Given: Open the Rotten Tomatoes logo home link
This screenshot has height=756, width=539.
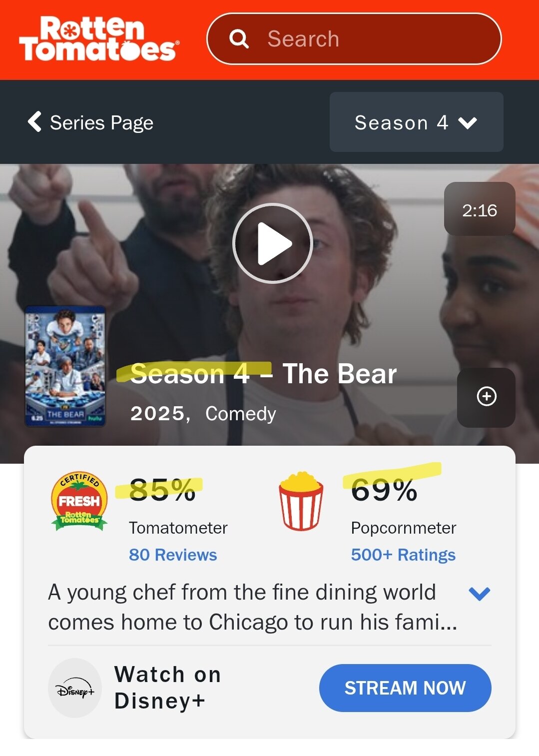Looking at the screenshot, I should [x=99, y=38].
